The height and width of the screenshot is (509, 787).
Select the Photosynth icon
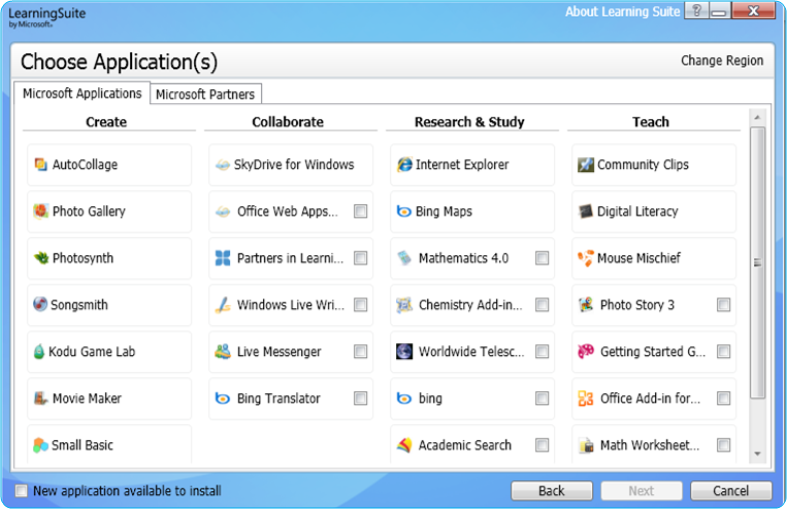tap(41, 258)
